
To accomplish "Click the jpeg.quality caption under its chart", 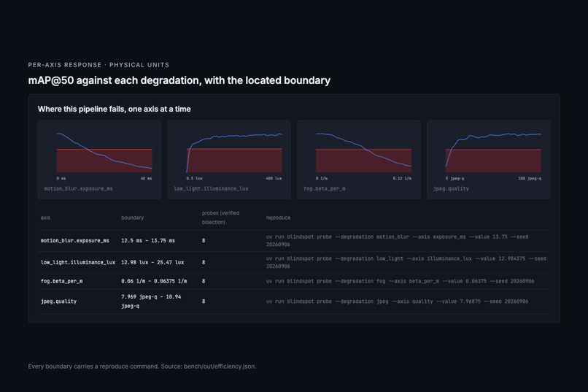I will (451, 188).
